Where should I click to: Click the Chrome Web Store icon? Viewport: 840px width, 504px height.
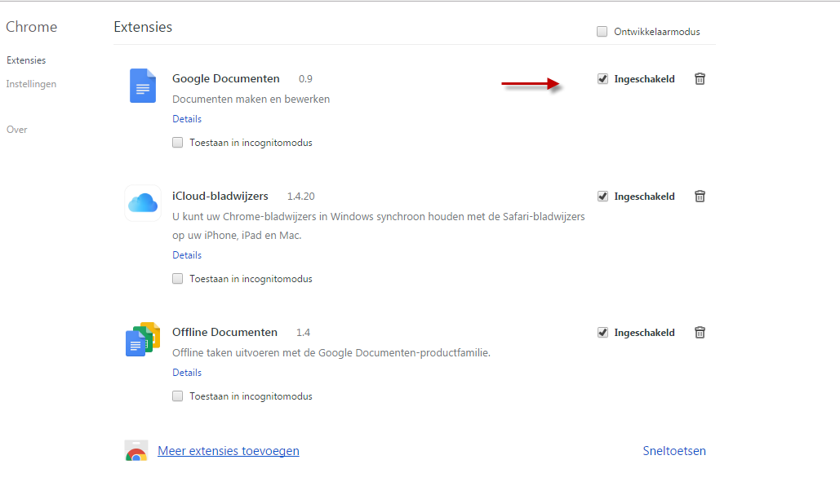pyautogui.click(x=136, y=450)
